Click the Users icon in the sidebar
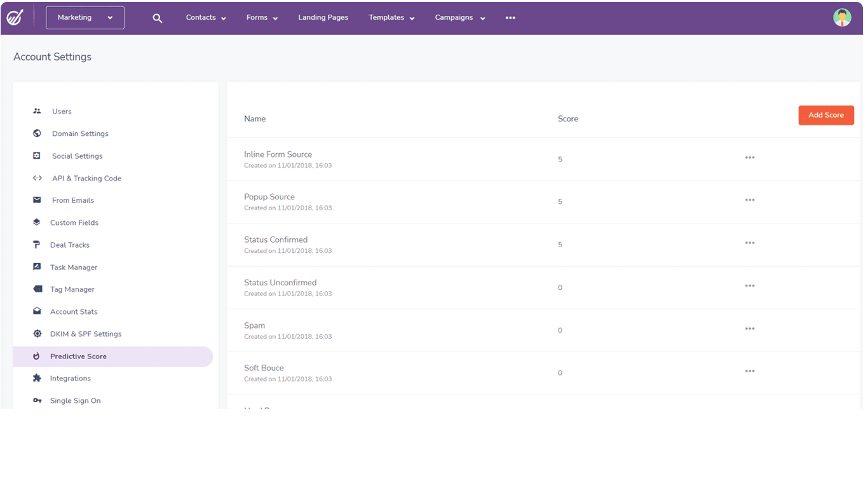Viewport: 868px width, 488px height. point(37,111)
